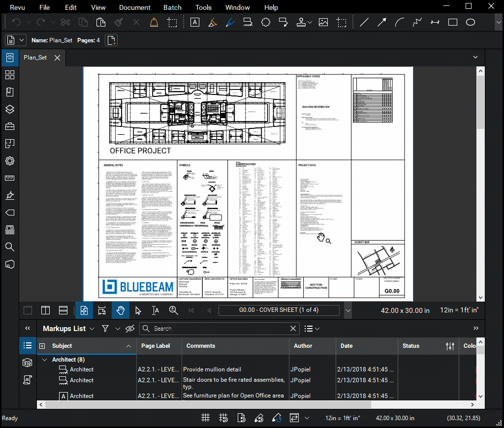
Task: Select the Ellipse markup tool
Action: pyautogui.click(x=470, y=22)
